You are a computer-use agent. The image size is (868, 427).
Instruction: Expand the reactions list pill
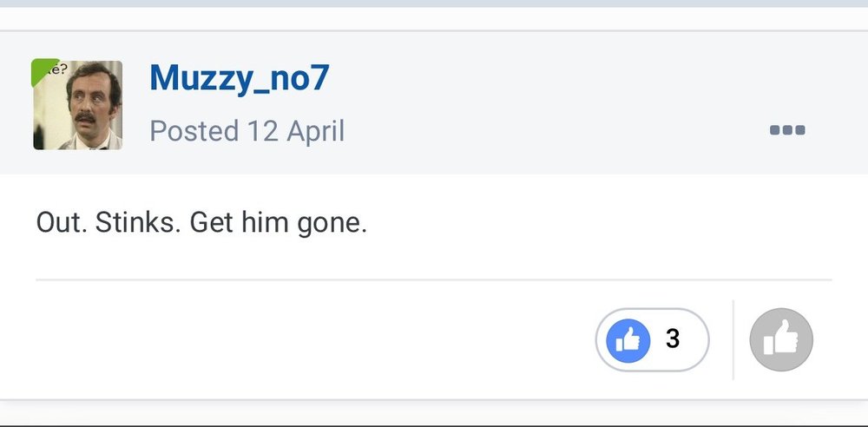coord(652,340)
